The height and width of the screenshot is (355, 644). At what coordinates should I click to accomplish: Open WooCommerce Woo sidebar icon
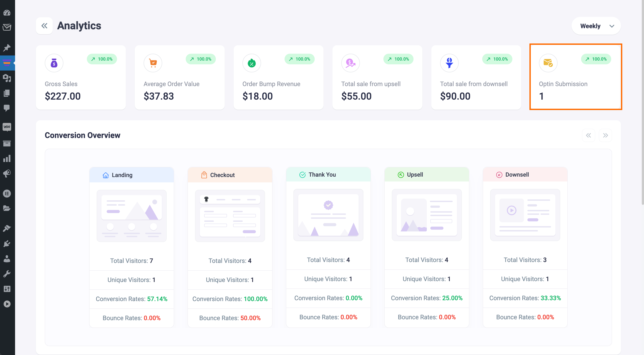pos(7,127)
